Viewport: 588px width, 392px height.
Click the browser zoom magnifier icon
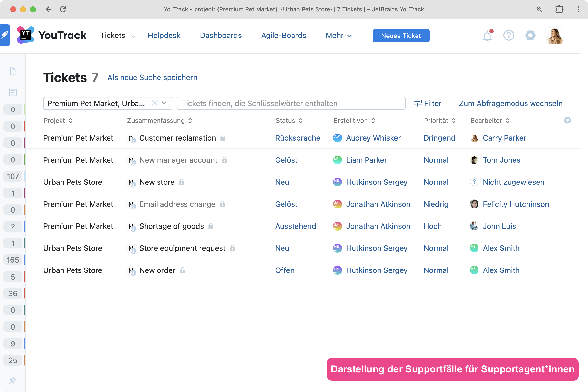coord(539,9)
